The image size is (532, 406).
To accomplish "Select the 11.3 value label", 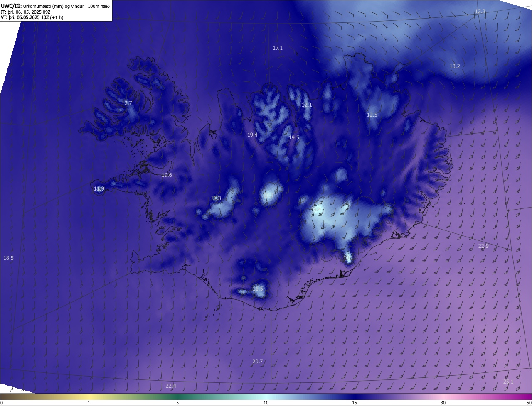I will pos(216,198).
